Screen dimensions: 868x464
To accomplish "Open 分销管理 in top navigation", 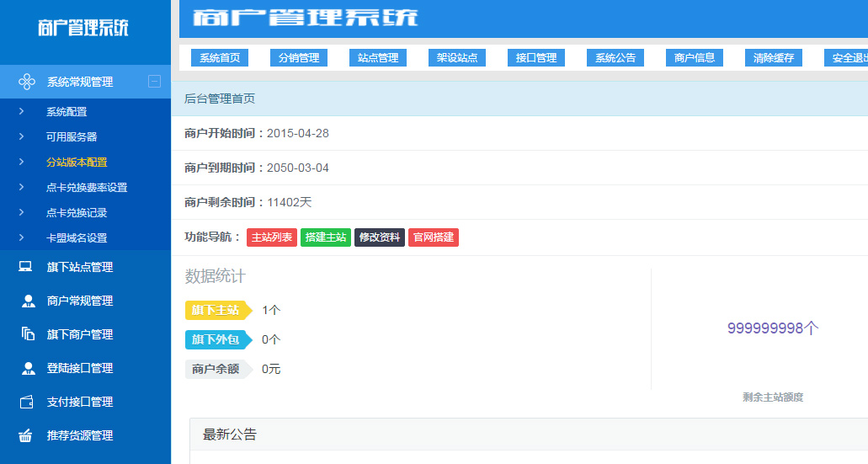I will [299, 58].
